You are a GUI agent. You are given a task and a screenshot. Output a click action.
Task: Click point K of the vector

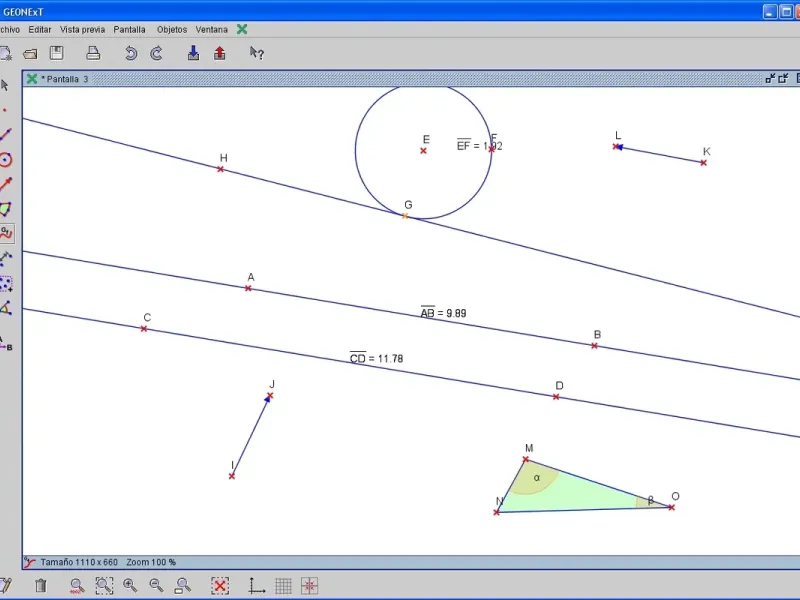(x=704, y=163)
